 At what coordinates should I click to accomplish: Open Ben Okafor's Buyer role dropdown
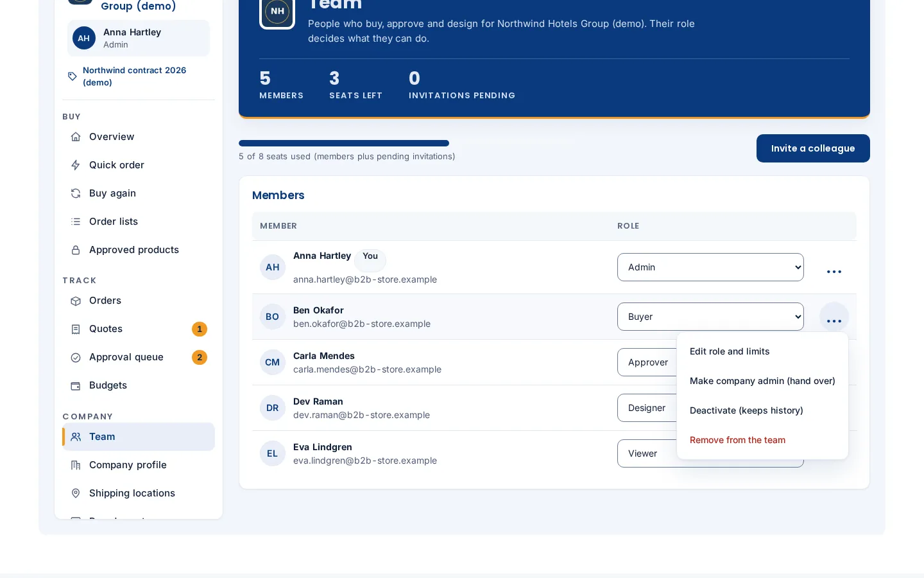(x=710, y=317)
